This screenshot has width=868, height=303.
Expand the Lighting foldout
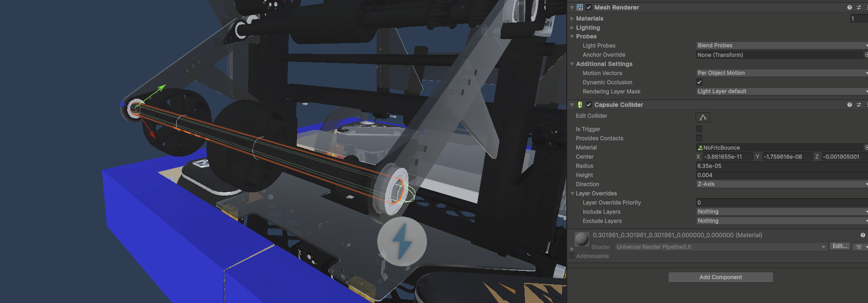588,28
